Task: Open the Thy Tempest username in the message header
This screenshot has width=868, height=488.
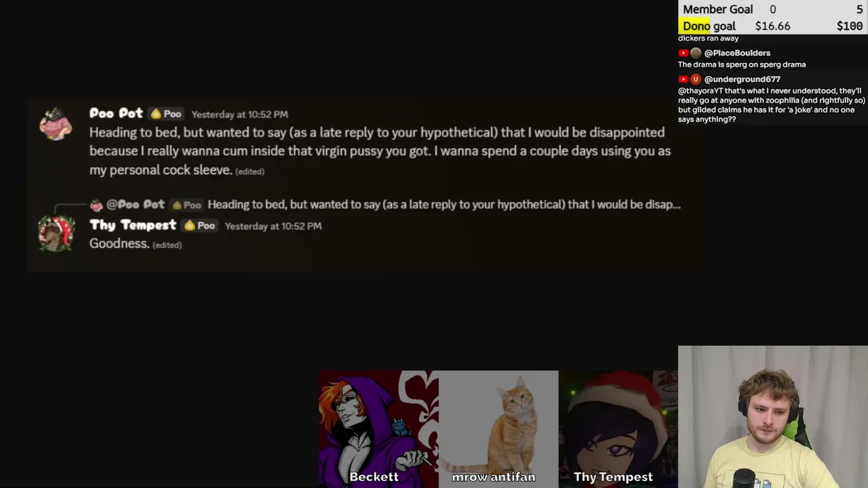Action: point(133,225)
